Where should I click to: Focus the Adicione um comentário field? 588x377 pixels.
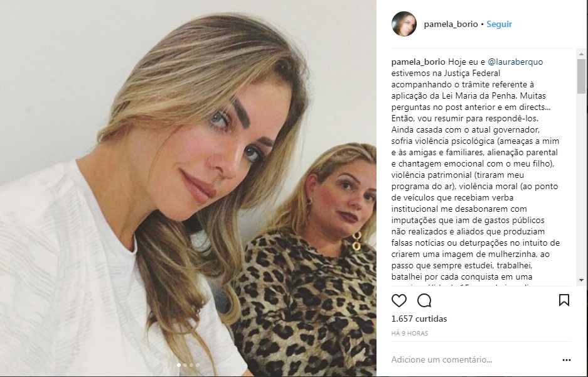pos(474,360)
